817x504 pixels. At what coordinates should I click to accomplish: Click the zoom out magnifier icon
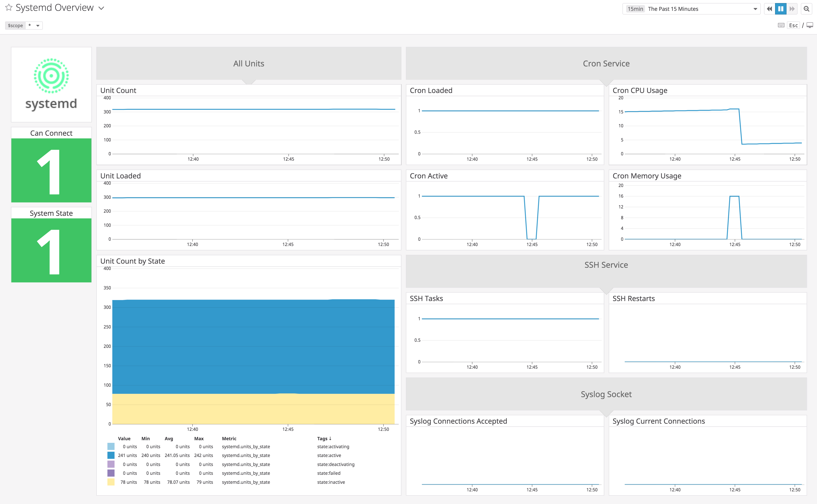tap(807, 9)
